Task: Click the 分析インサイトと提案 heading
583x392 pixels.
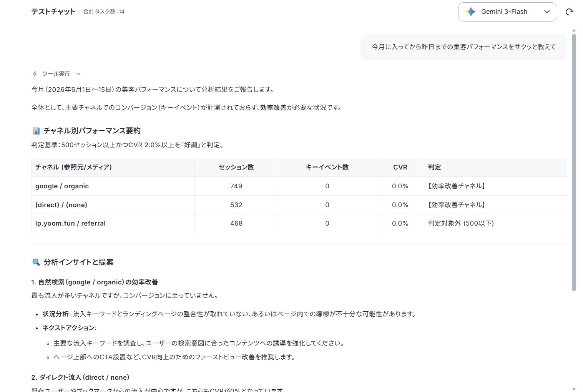Action: (x=78, y=262)
